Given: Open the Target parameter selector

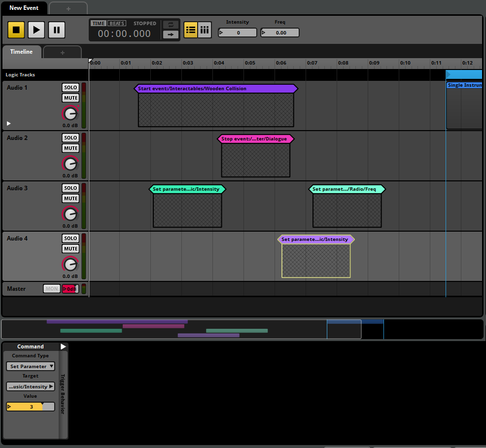Looking at the screenshot, I should pos(31,386).
